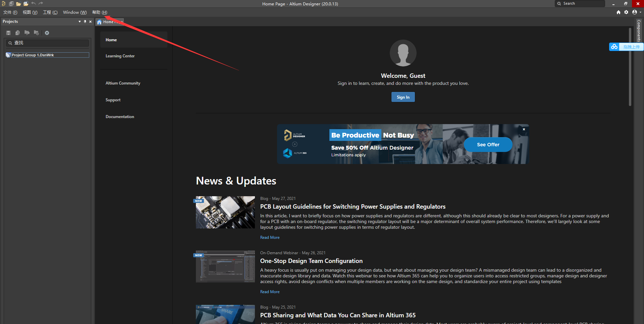
Task: Open the 文件 (F) menu
Action: pyautogui.click(x=10, y=12)
